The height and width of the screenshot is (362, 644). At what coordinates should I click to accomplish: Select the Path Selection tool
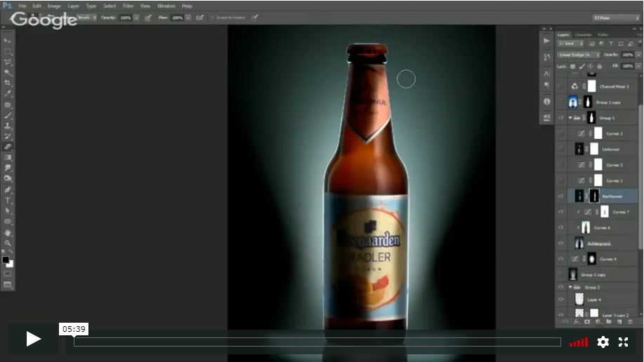[8, 211]
